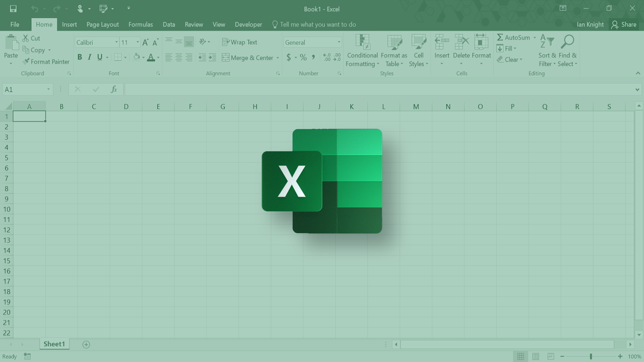Switch to the Data tab
Image resolution: width=644 pixels, height=362 pixels.
coord(169,25)
